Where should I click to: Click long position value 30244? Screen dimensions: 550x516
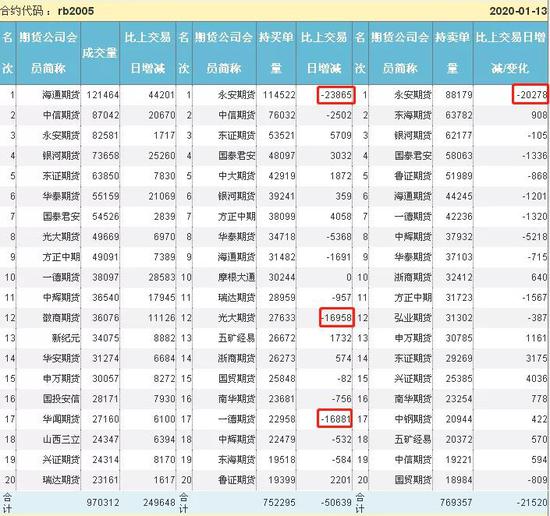282,277
